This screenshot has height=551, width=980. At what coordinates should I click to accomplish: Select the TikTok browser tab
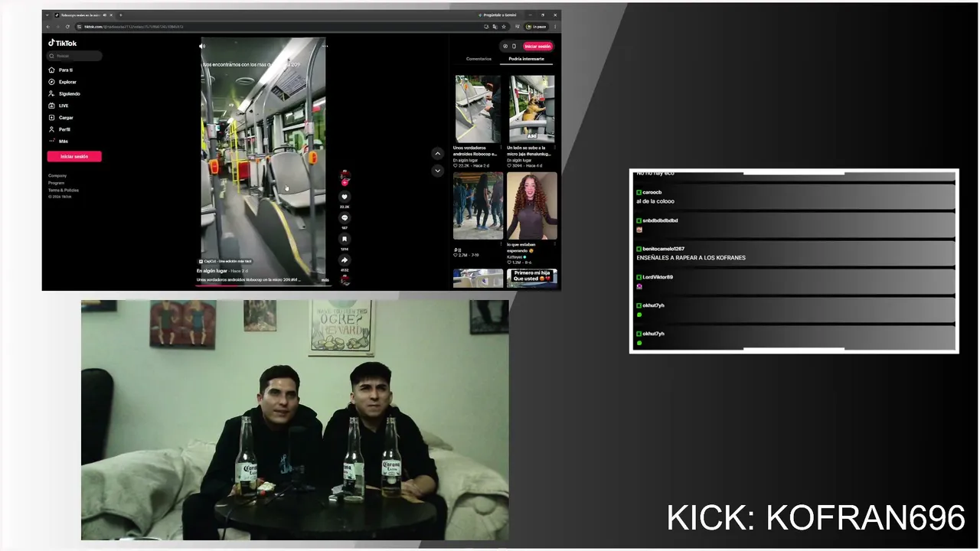coord(83,15)
